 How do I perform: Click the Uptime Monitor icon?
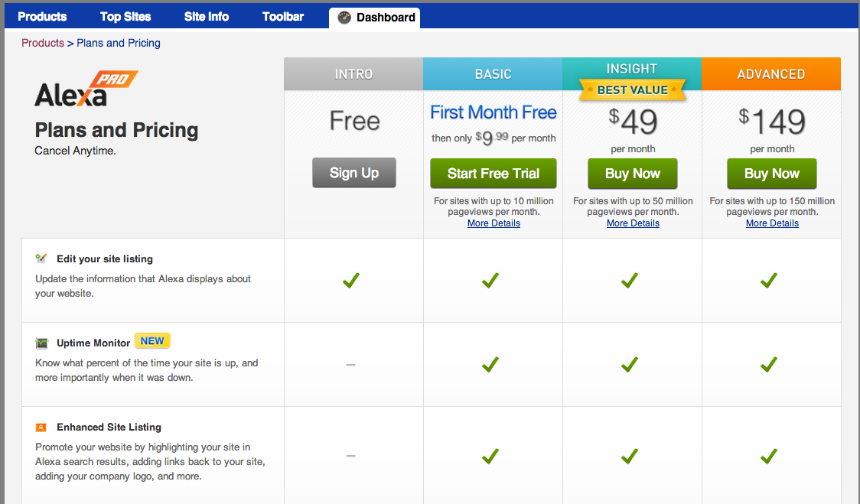[41, 343]
